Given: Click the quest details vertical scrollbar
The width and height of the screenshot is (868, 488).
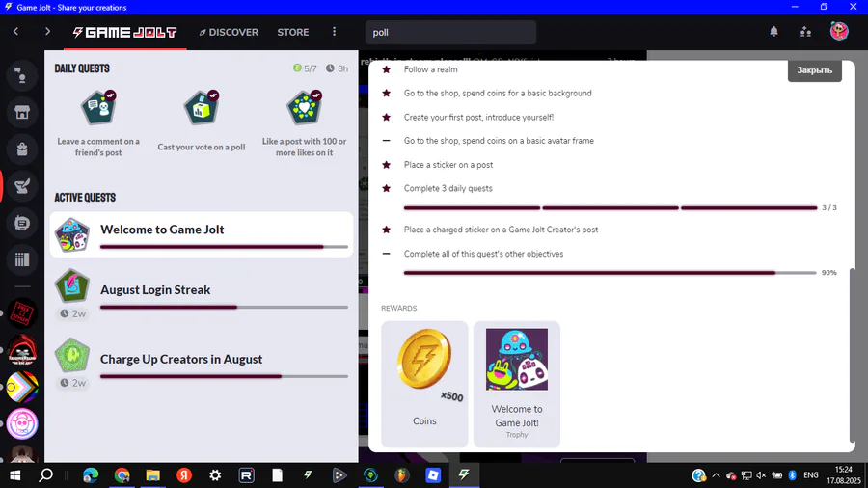Looking at the screenshot, I should coord(852,354).
